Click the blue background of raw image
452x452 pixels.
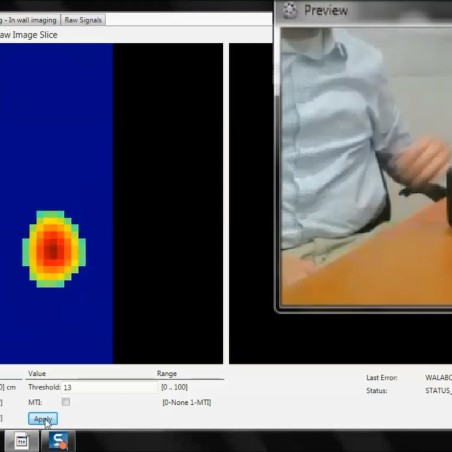point(57,117)
